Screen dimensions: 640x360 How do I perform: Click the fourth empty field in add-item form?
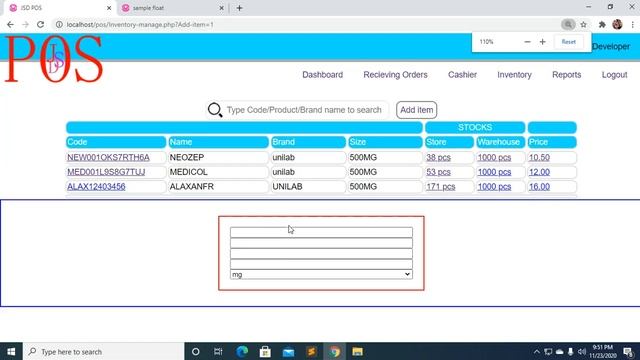pos(321,264)
